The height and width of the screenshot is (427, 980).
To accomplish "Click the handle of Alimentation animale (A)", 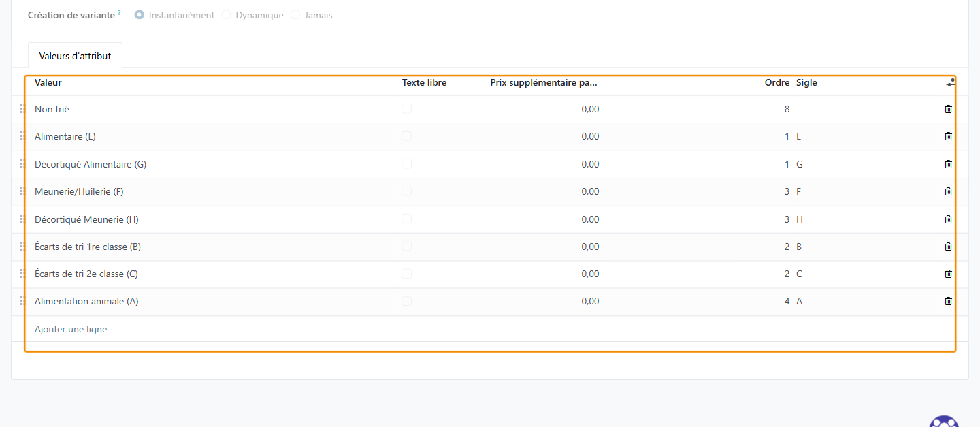I will tap(22, 301).
